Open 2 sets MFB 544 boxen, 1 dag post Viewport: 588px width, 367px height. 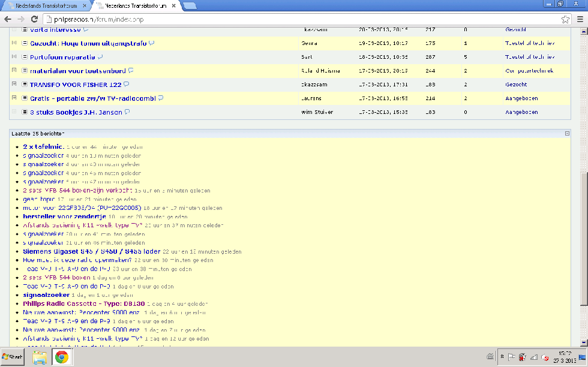pyautogui.click(x=56, y=278)
